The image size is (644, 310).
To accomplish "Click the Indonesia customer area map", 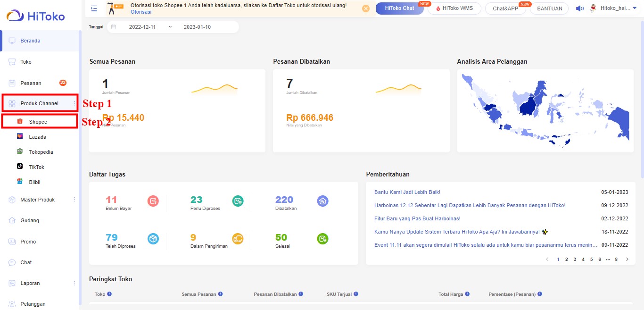I will [x=545, y=110].
